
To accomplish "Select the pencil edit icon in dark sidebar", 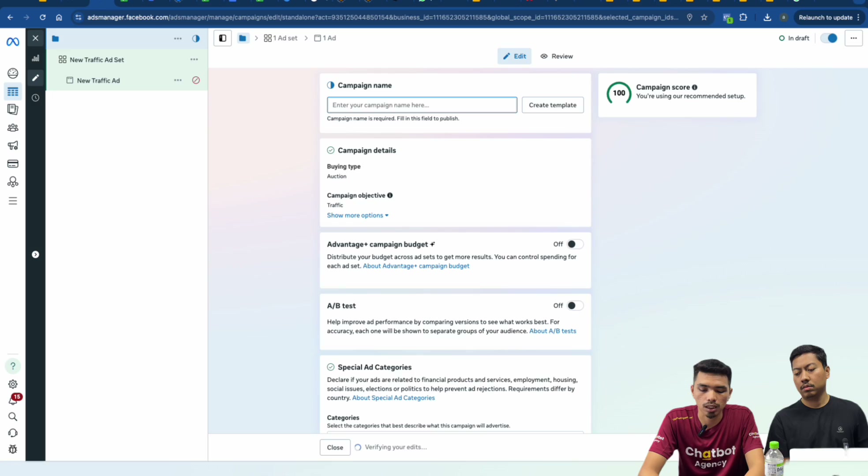I will click(36, 78).
